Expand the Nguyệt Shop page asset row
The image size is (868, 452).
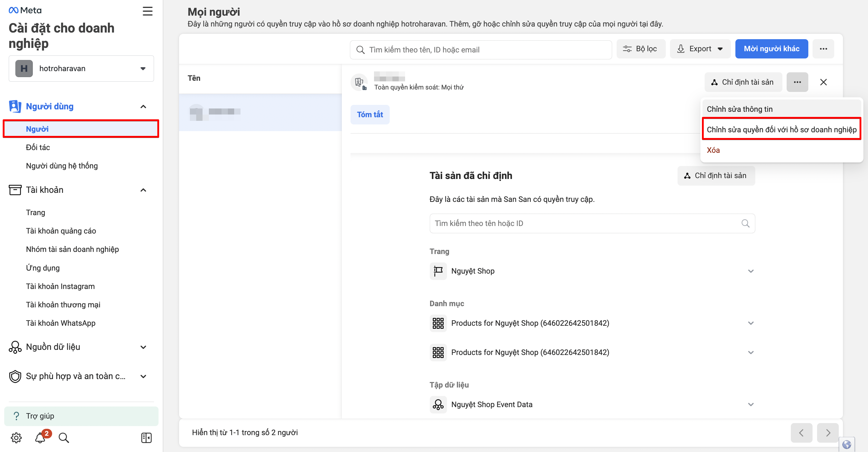pyautogui.click(x=750, y=271)
